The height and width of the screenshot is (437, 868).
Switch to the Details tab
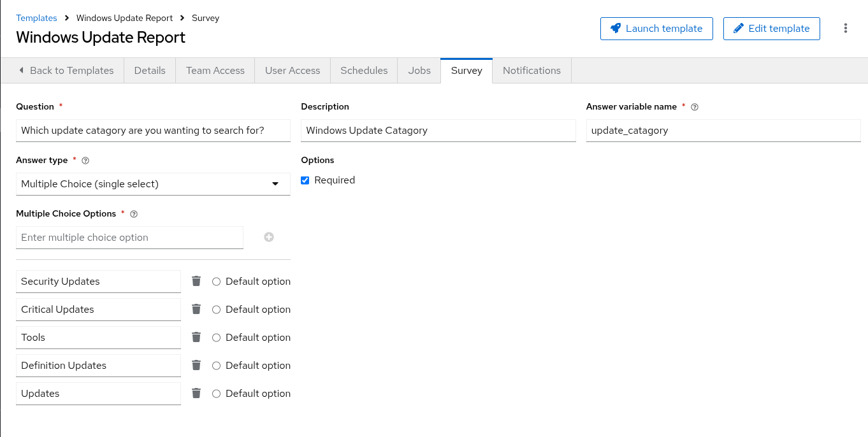(150, 71)
